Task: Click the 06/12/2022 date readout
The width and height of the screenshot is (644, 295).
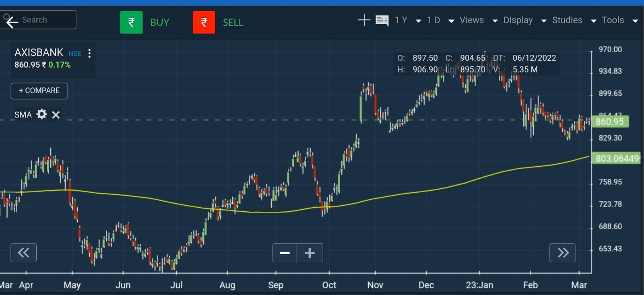Action: pos(534,58)
